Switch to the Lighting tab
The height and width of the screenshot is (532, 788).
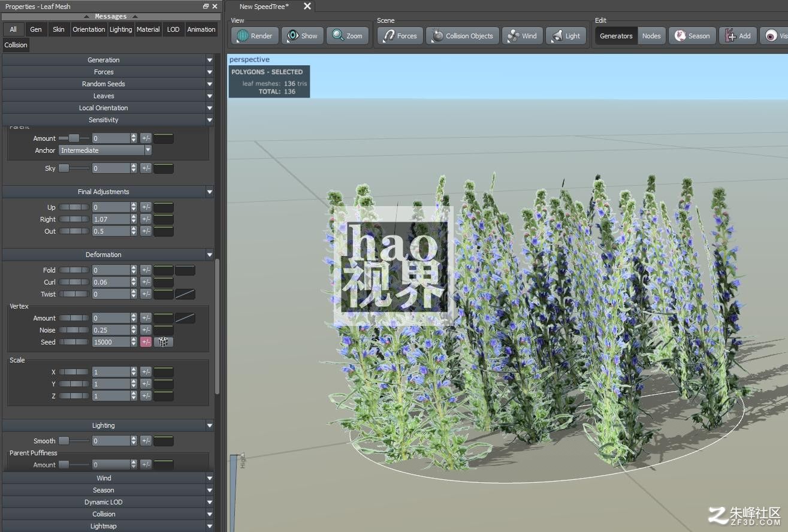coord(120,29)
